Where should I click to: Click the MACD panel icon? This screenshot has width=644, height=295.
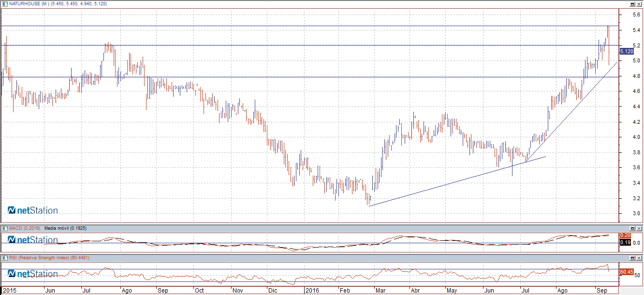tap(4, 228)
